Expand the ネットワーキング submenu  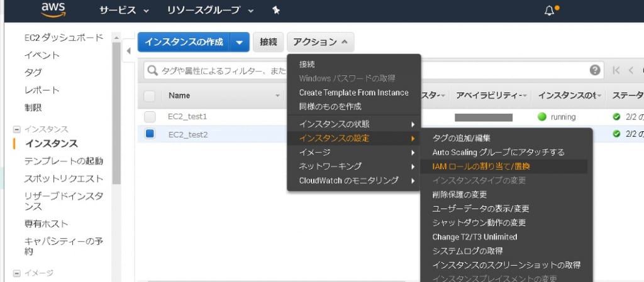353,166
